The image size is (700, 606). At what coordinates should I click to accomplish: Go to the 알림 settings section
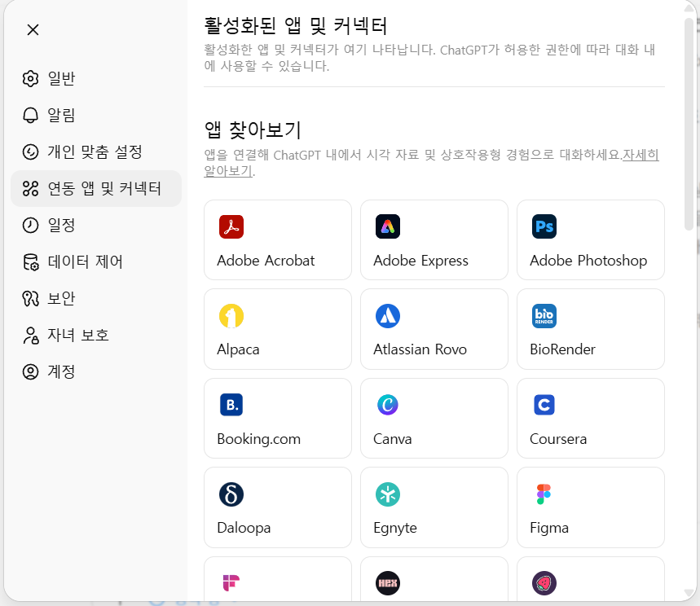click(x=96, y=115)
